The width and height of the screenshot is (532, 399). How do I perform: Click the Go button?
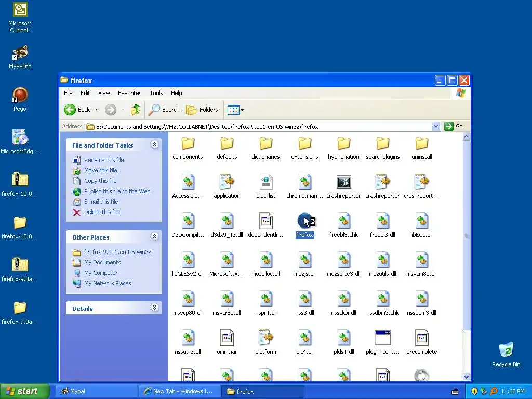(454, 126)
